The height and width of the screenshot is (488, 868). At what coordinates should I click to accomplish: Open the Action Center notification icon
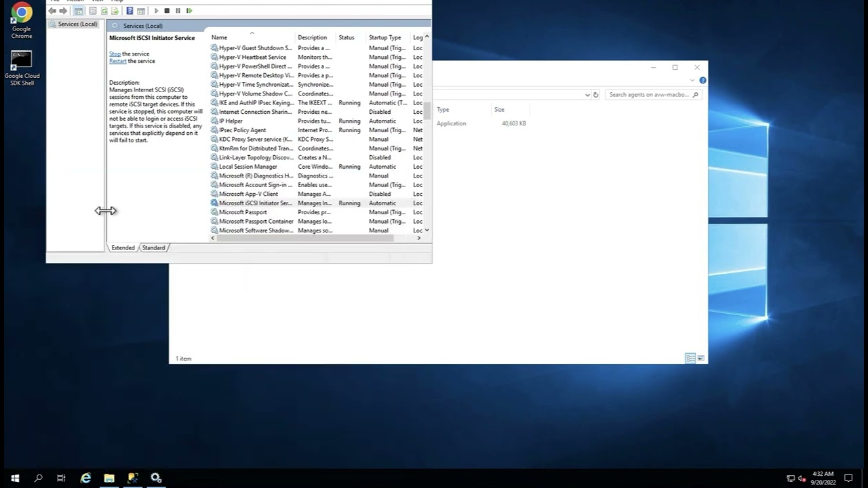tap(848, 479)
